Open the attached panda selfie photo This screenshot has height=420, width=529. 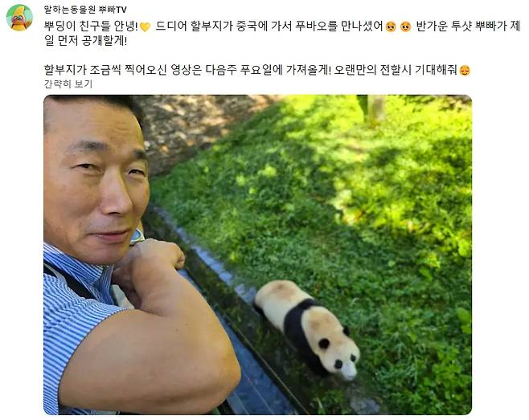tap(257, 255)
